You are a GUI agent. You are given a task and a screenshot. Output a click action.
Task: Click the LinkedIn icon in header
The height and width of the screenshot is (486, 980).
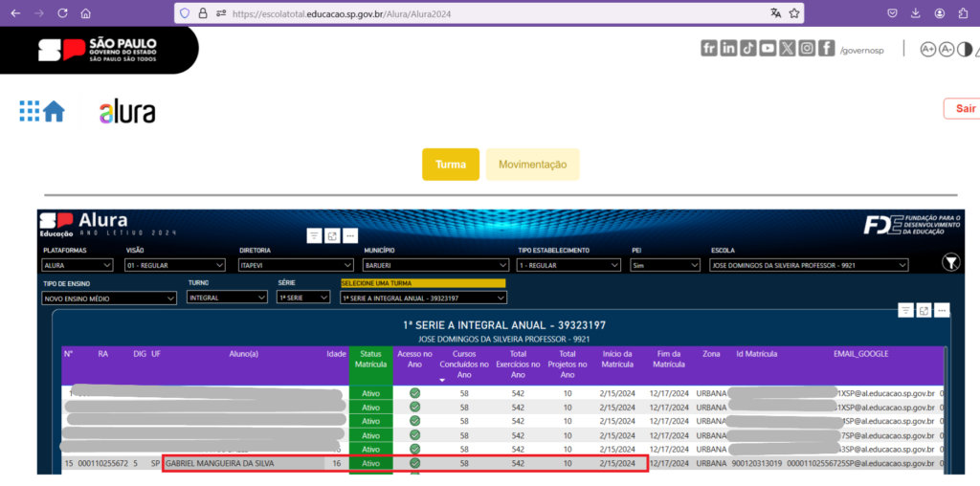[x=728, y=49]
